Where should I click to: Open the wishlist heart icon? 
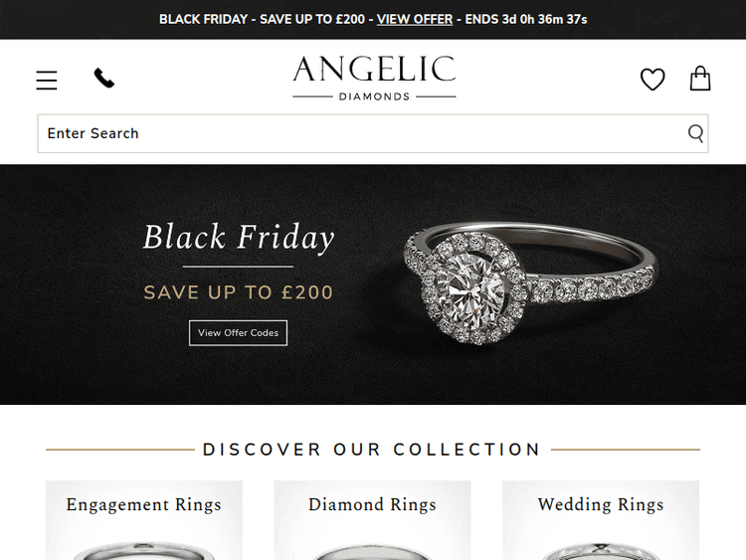coord(653,79)
